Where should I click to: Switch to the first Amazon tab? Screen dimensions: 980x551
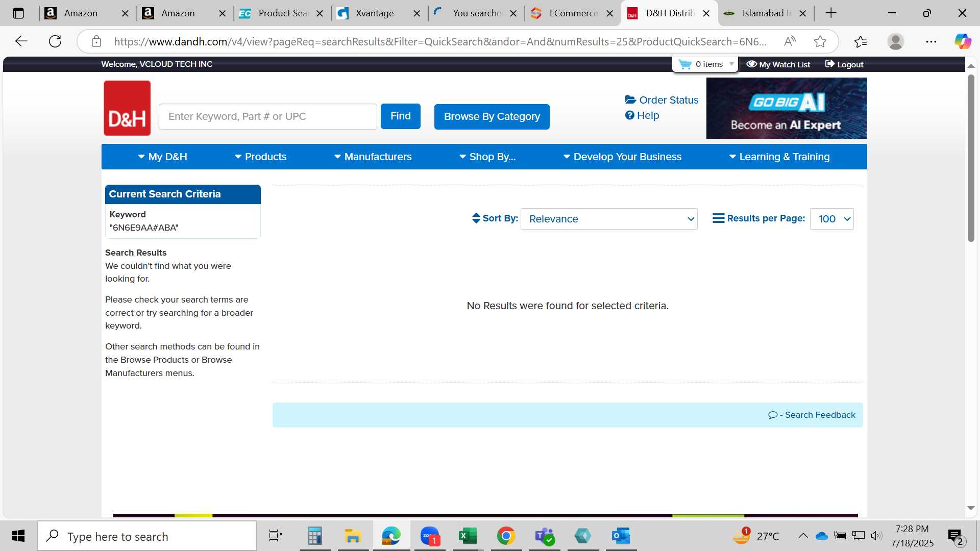point(81,13)
